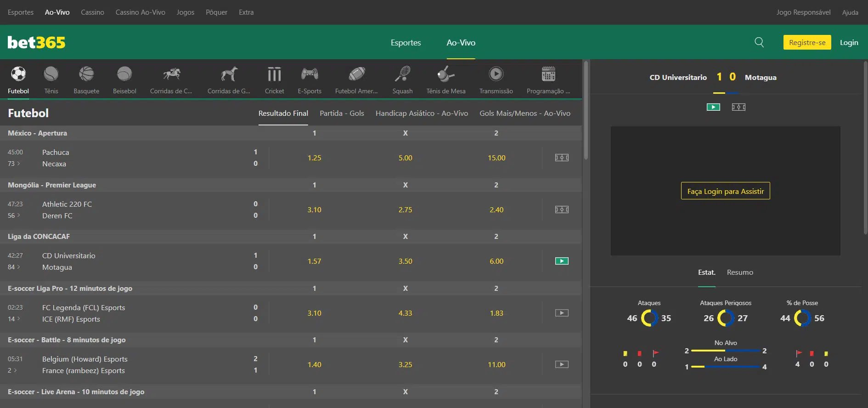Screen dimensions: 868x408
Task: Open the Basquete basketball icon
Action: click(x=86, y=74)
